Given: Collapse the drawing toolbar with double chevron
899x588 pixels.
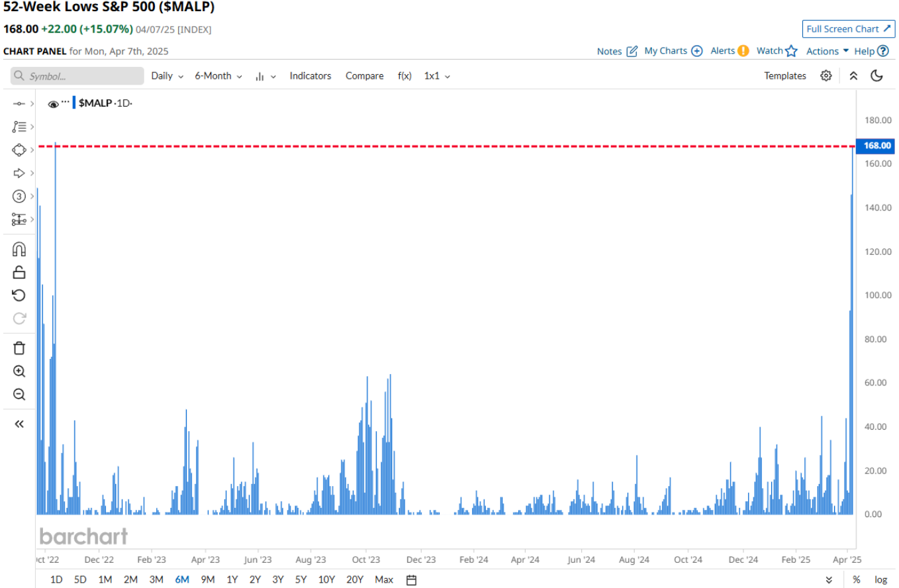Looking at the screenshot, I should pyautogui.click(x=19, y=424).
